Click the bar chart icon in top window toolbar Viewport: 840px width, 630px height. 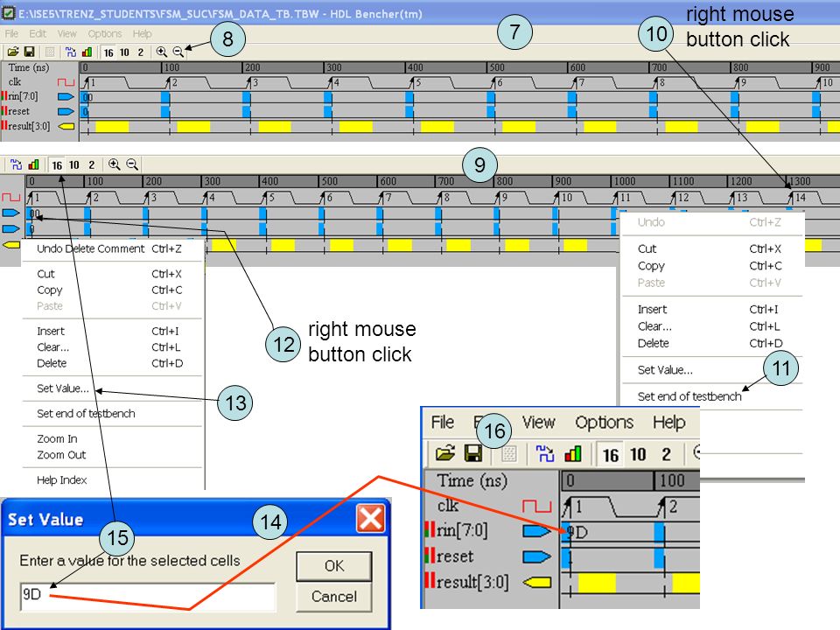[87, 52]
